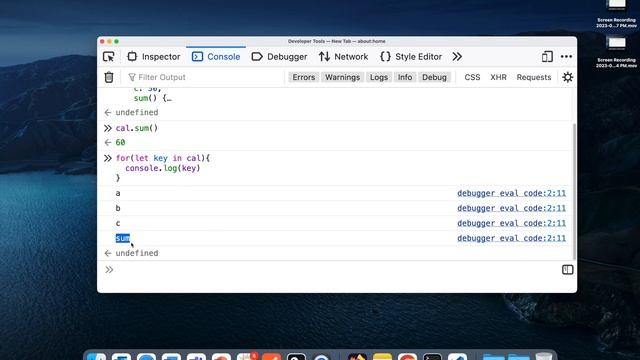This screenshot has height=360, width=640.
Task: Click the '60' result value
Action: point(120,142)
